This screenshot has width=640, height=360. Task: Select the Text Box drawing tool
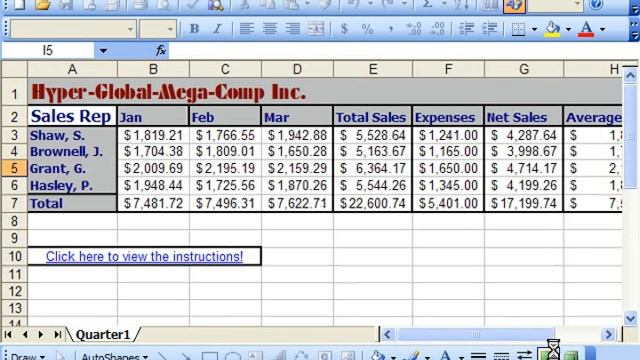256,356
